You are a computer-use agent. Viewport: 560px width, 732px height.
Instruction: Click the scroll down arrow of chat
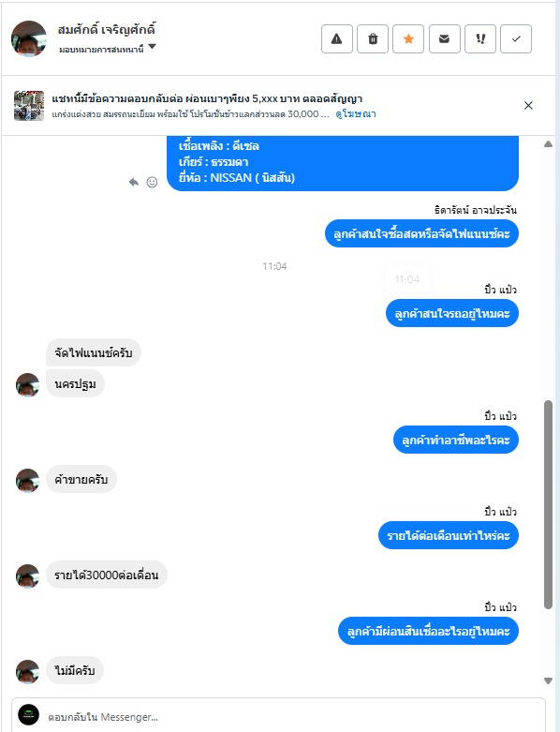coord(549,681)
